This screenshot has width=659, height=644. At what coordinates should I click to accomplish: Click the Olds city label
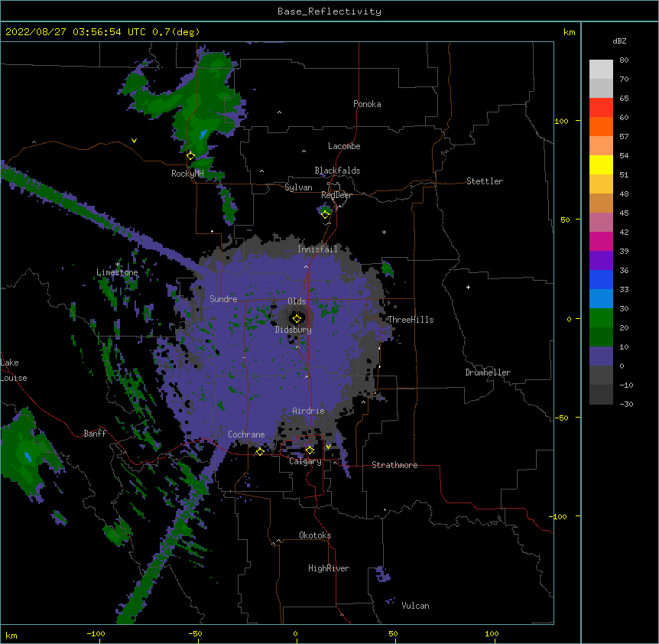pos(297,301)
